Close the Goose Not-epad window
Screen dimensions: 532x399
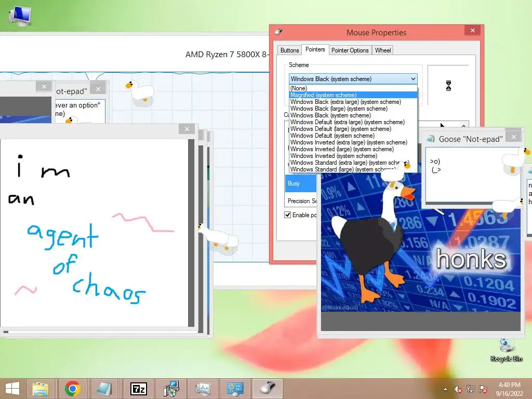[x=514, y=137]
